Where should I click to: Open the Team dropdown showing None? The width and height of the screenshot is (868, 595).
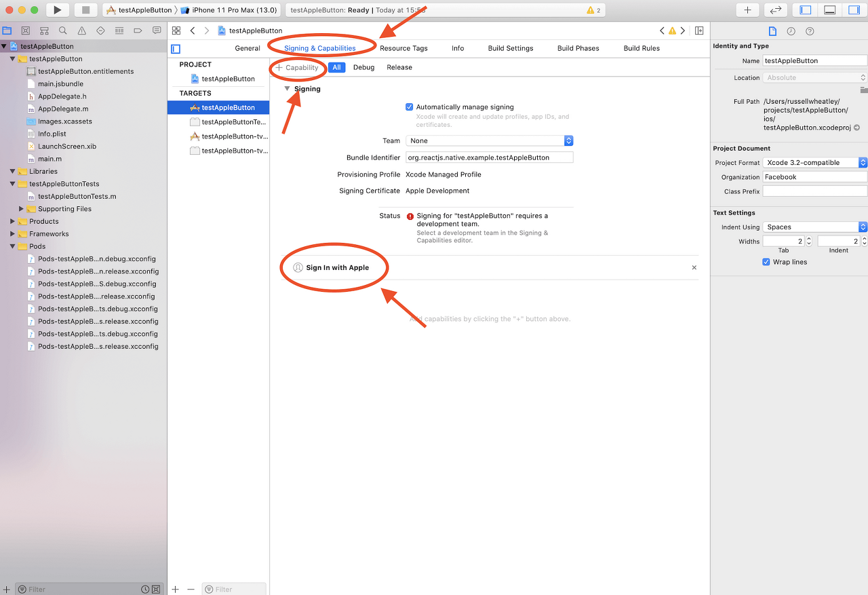click(x=489, y=140)
